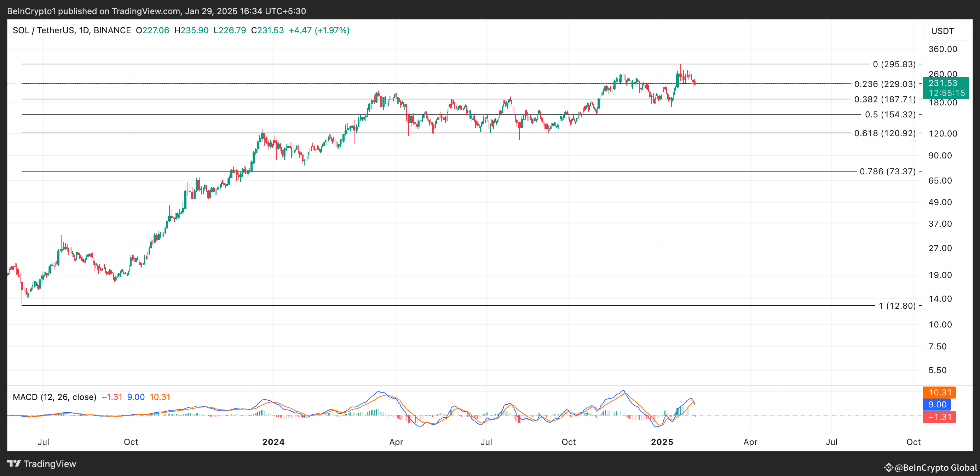980x476 pixels.
Task: Select the 0.382 (187.71) retracement label
Action: pos(885,99)
